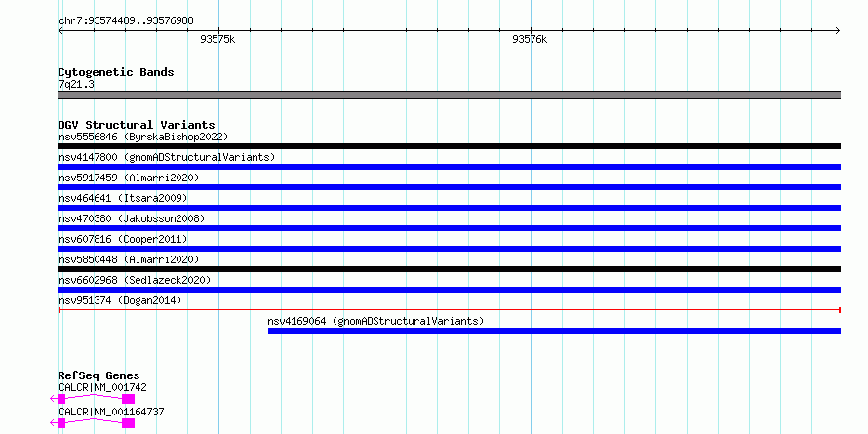
Task: Click the larger exon box of CALCR|NM_001742
Action: point(128,399)
